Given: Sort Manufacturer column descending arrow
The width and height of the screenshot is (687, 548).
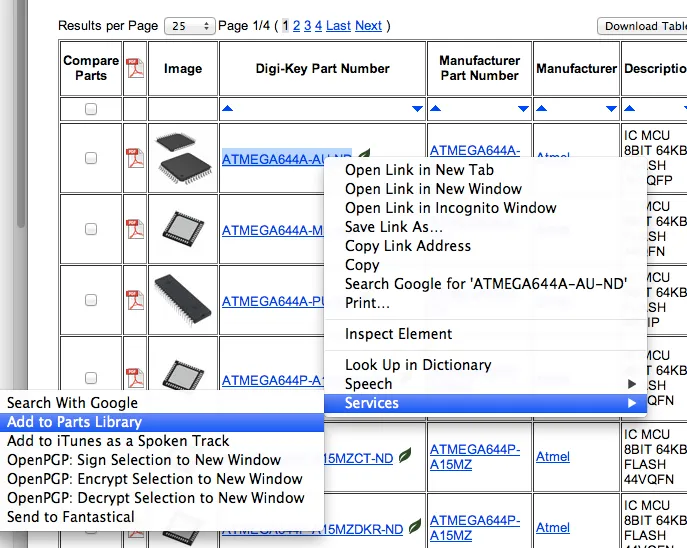Looking at the screenshot, I should click(x=611, y=109).
